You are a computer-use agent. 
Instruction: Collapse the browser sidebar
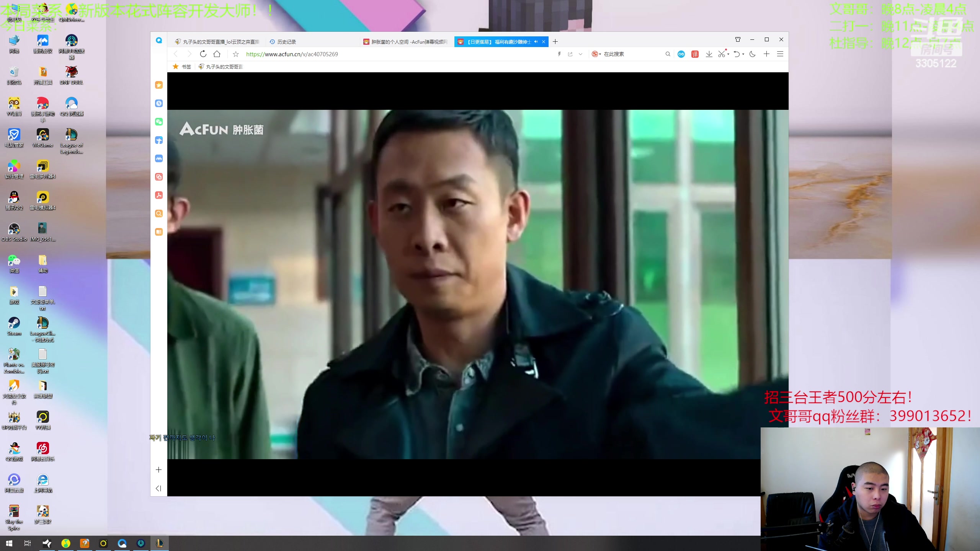tap(159, 488)
